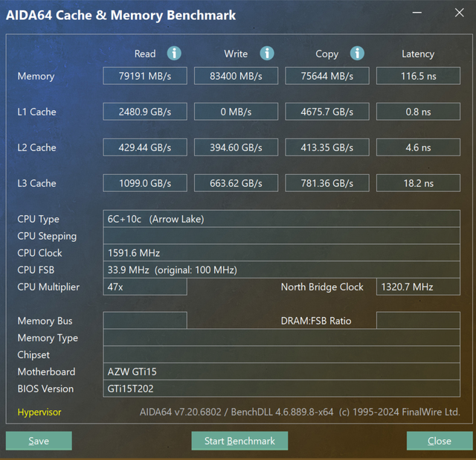Click the L1 Cache row label
This screenshot has height=460, width=476.
pos(36,112)
